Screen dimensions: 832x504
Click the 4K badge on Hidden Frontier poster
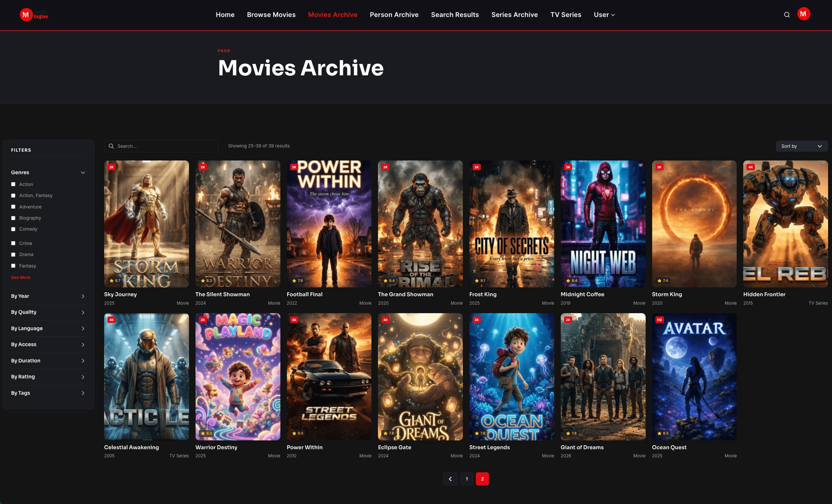coord(750,167)
